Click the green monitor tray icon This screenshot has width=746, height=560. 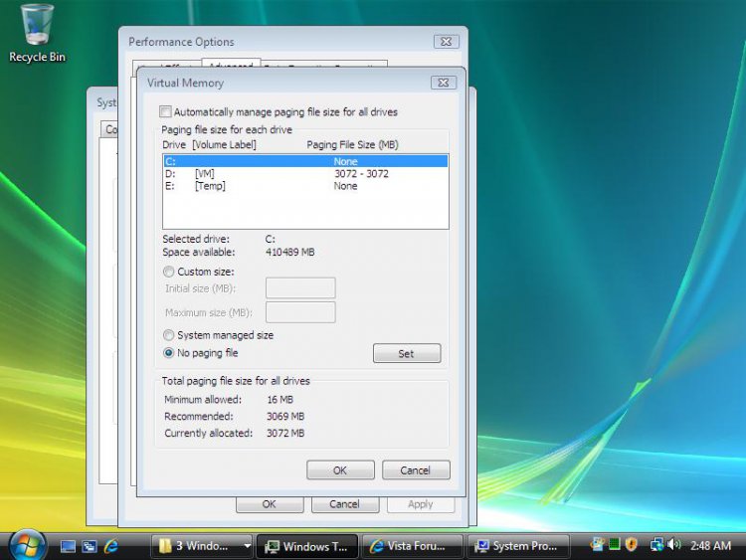tap(615, 544)
